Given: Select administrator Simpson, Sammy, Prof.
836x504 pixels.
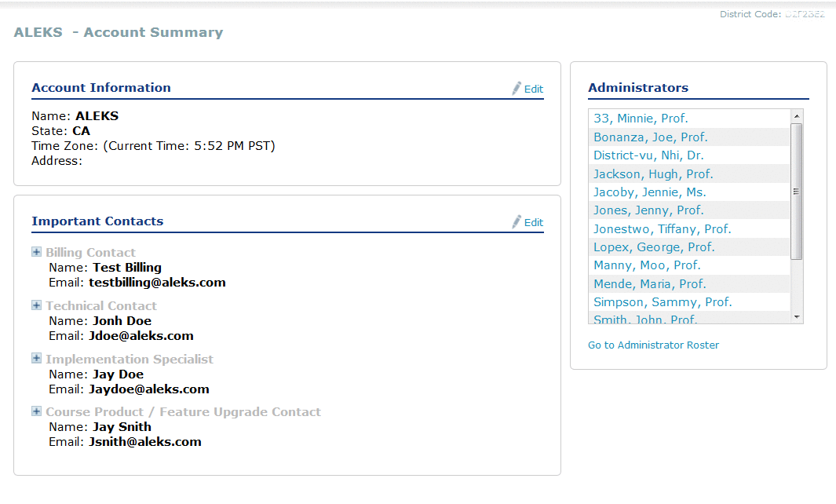Looking at the screenshot, I should [663, 302].
